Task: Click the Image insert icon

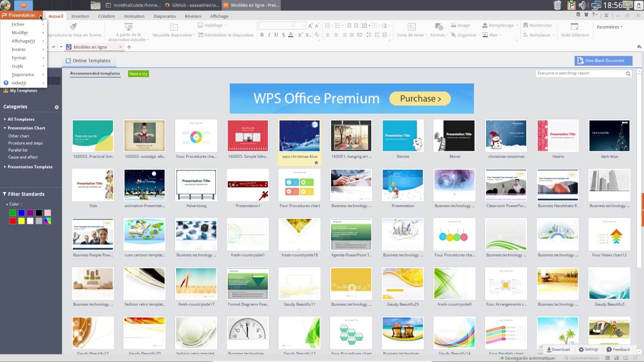Action: coord(453,25)
